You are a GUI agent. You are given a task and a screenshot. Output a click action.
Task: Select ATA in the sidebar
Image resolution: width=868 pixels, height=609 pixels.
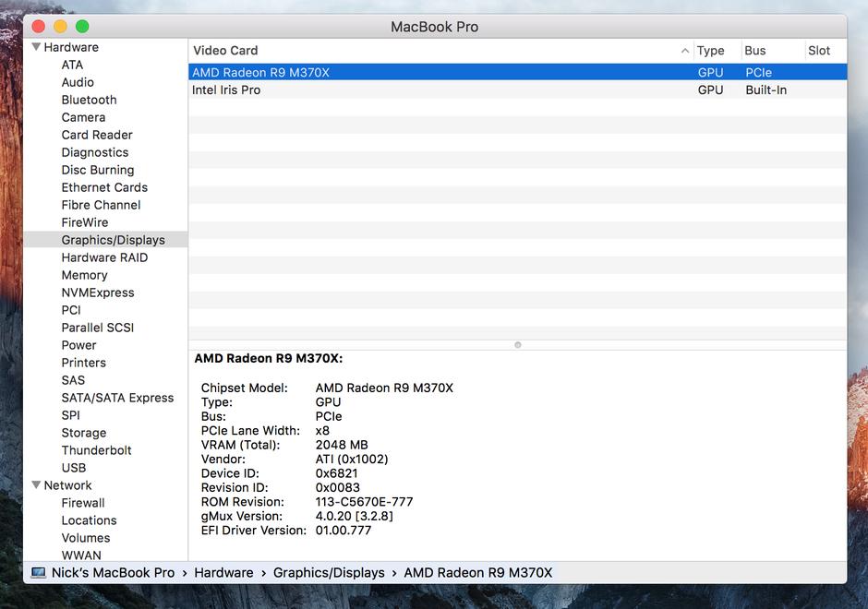(73, 65)
